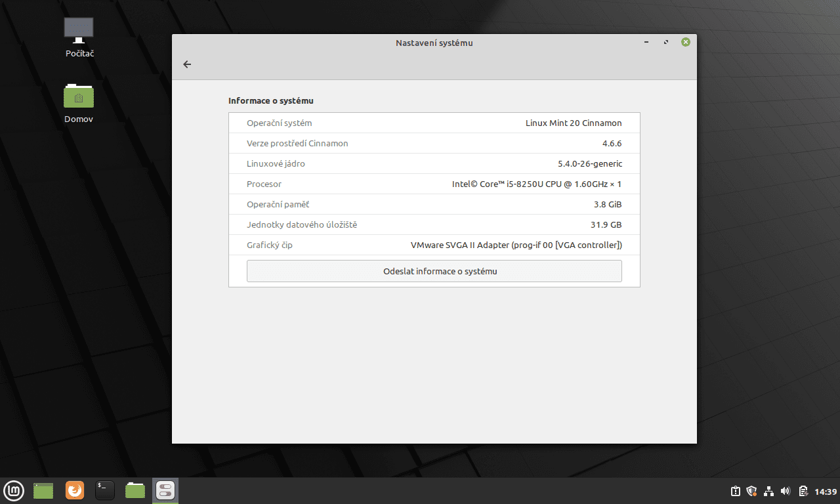This screenshot has width=840, height=504.
Task: Select the Procesor info row
Action: point(434,184)
